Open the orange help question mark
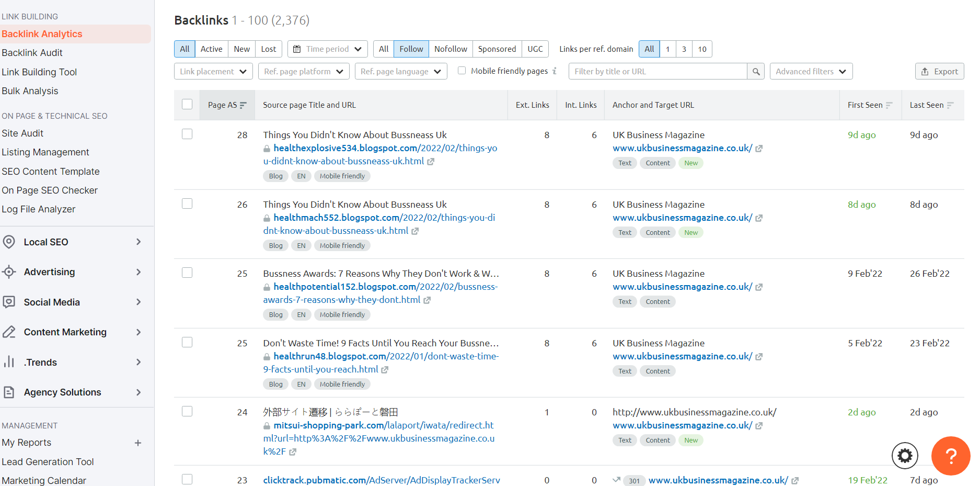The image size is (980, 486). pos(951,456)
